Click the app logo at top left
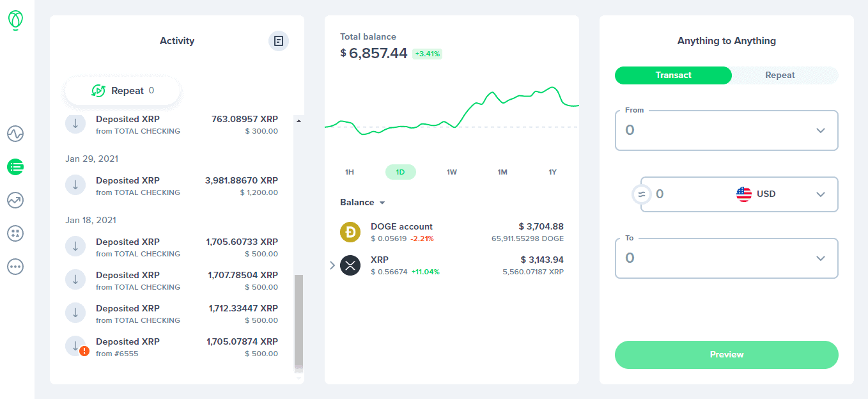Viewport: 868px width, 399px height. [x=15, y=20]
